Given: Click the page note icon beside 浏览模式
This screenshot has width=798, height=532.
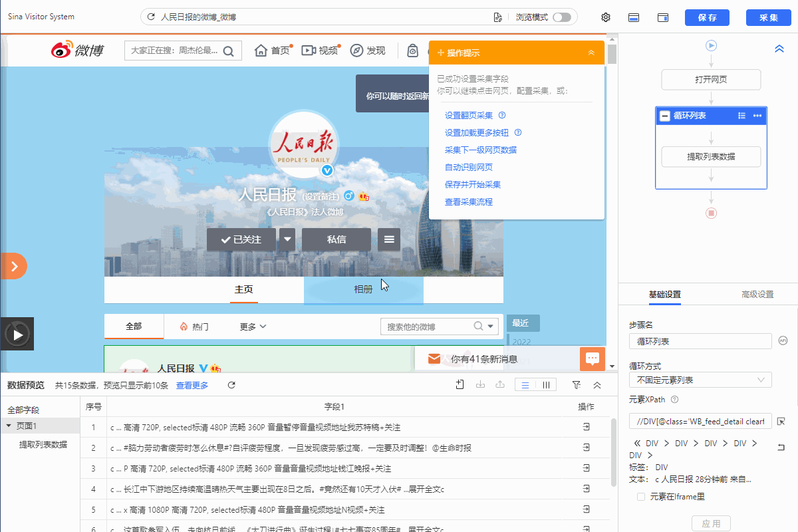Looking at the screenshot, I should tap(498, 17).
